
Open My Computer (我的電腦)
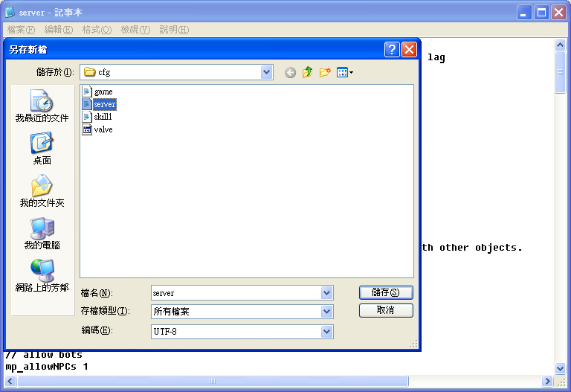tap(42, 234)
